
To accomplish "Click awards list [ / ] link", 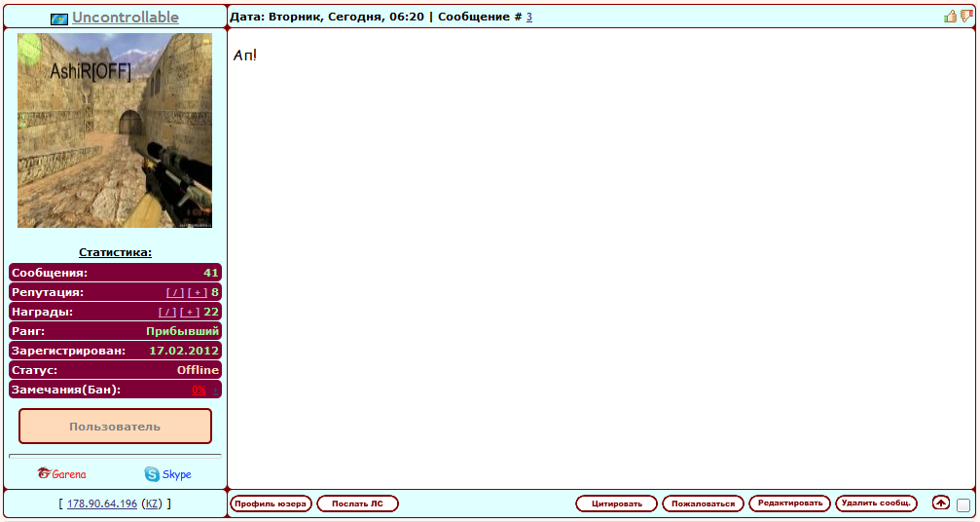I will click(167, 312).
